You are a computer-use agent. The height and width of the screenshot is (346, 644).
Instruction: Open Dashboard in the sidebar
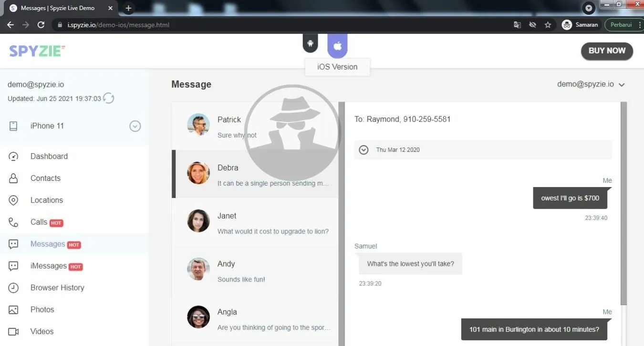click(49, 157)
